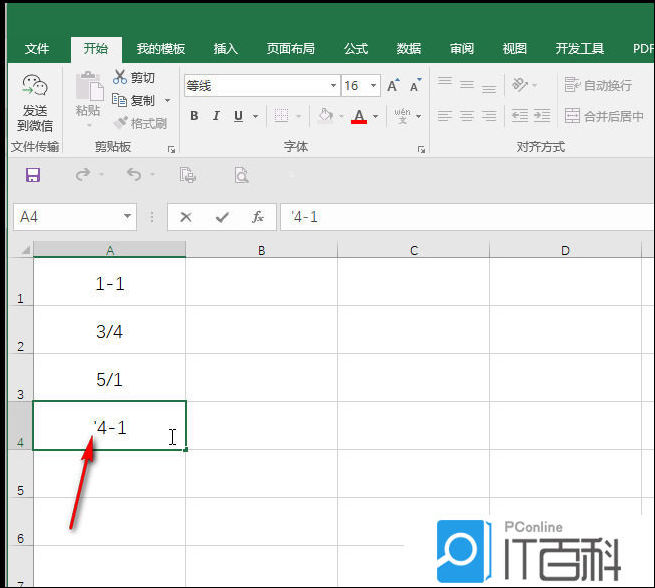Switch to the Insert (插入) tab
655x588 pixels.
(x=226, y=49)
